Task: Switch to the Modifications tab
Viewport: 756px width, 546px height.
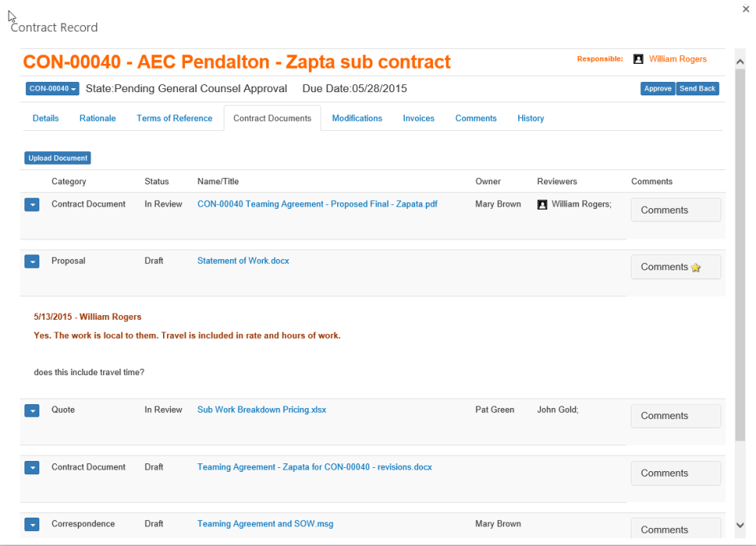Action: click(x=357, y=118)
